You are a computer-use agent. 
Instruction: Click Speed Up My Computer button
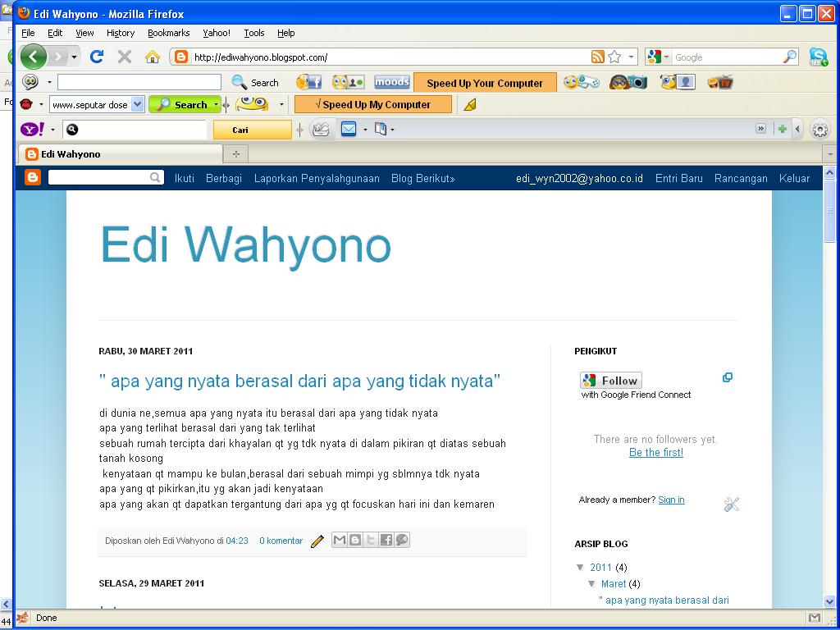tap(373, 104)
